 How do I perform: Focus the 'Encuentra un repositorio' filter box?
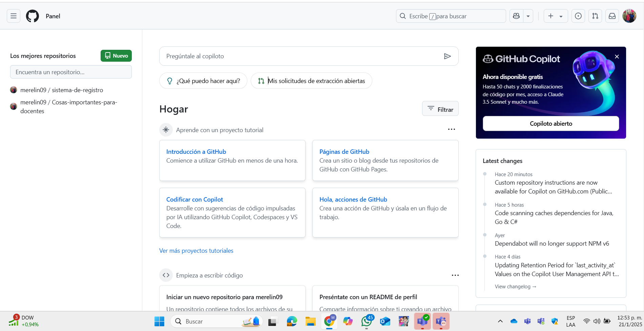71,72
